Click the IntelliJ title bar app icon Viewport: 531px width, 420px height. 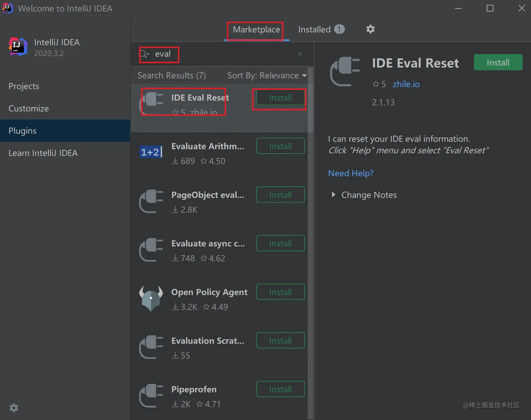click(7, 8)
